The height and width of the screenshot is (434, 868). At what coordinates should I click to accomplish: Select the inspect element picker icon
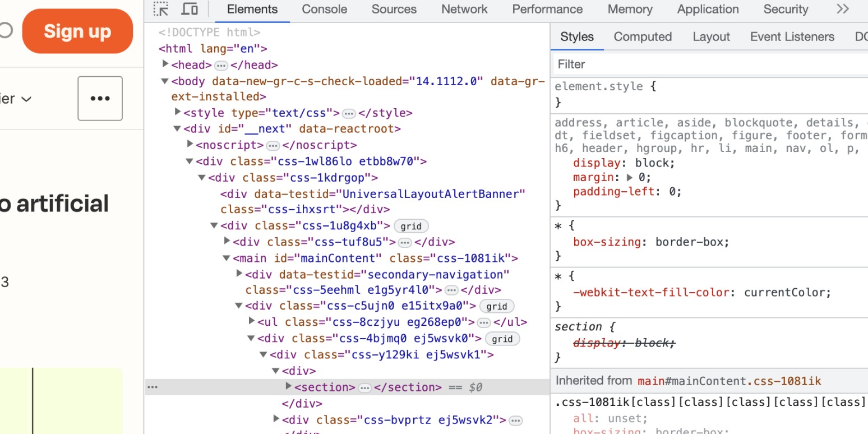160,9
